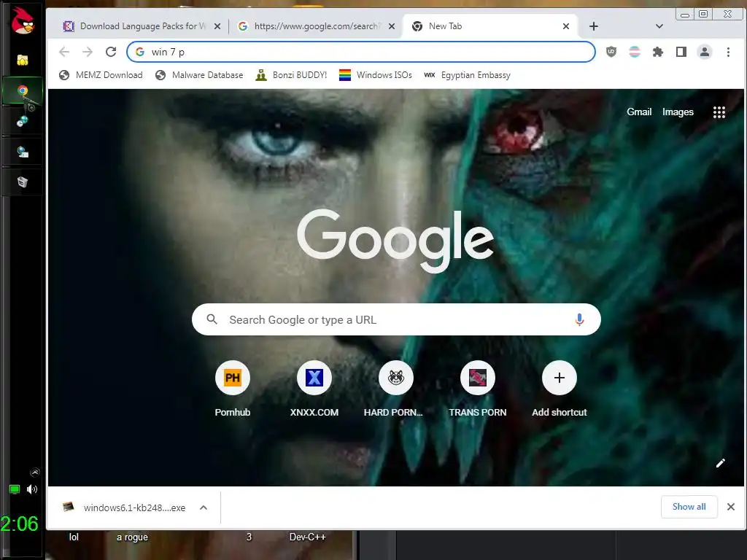This screenshot has width=747, height=560.
Task: Open the yellow folder taskbar icon
Action: click(23, 60)
